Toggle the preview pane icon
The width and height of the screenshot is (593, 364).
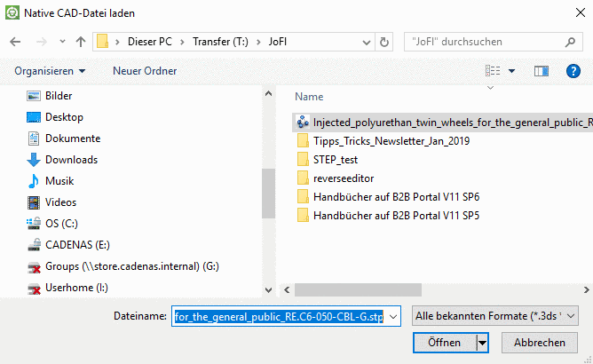[x=541, y=70]
